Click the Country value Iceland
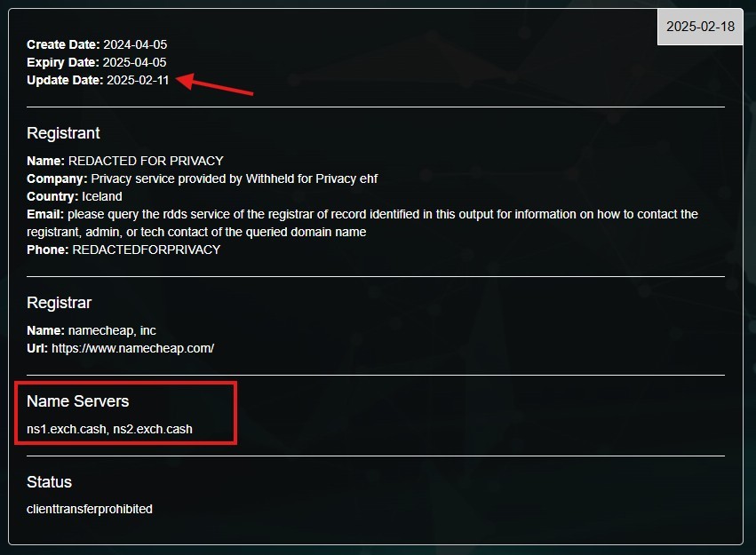This screenshot has height=555, width=756. point(102,196)
